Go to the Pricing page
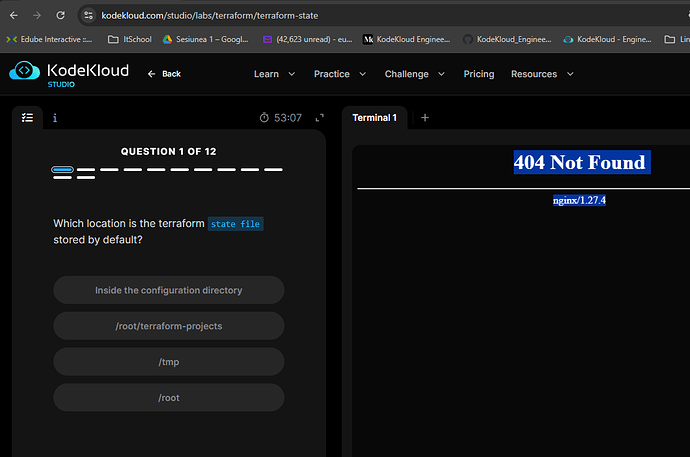The height and width of the screenshot is (457, 690). 479,74
